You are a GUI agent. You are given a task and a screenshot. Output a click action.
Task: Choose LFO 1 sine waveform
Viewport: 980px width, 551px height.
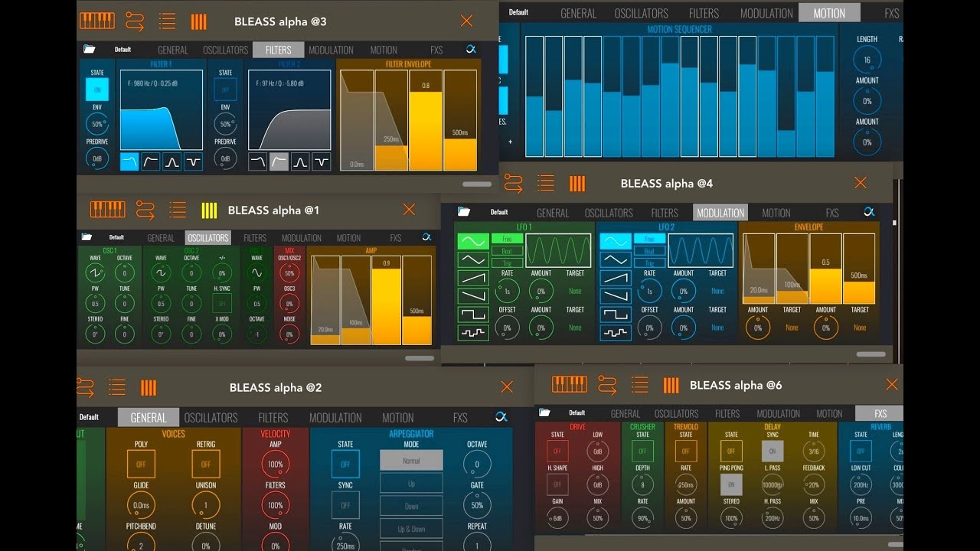tap(473, 241)
